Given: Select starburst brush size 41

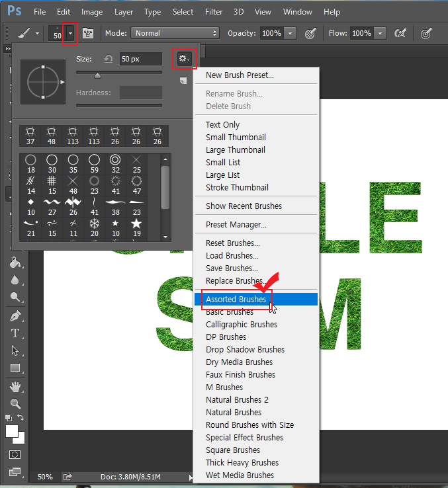Looking at the screenshot, I should 116,185.
